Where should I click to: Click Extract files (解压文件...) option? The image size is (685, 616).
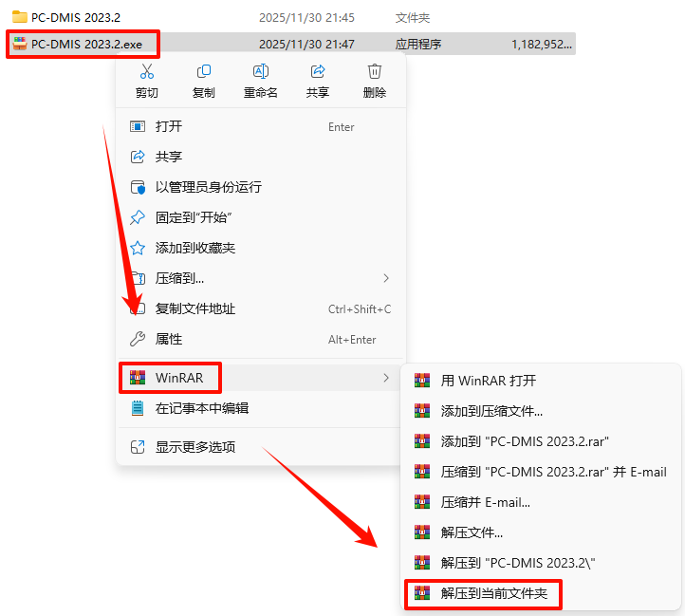541,532
